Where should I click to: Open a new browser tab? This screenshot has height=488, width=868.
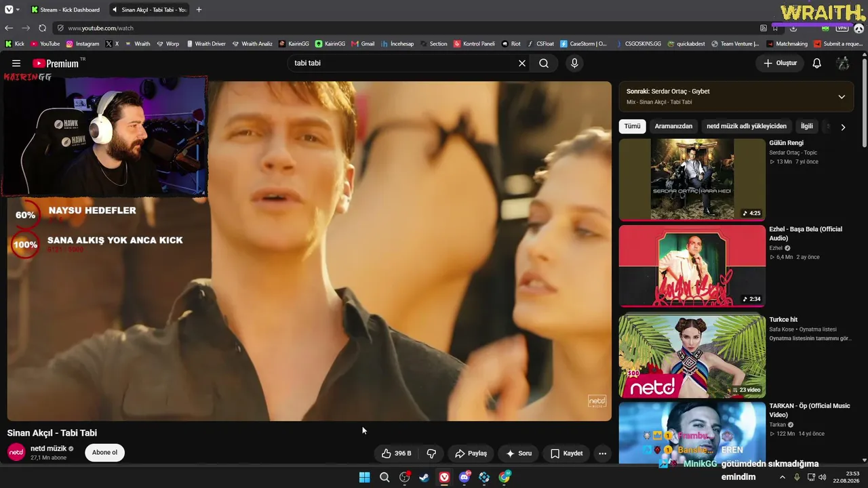199,9
